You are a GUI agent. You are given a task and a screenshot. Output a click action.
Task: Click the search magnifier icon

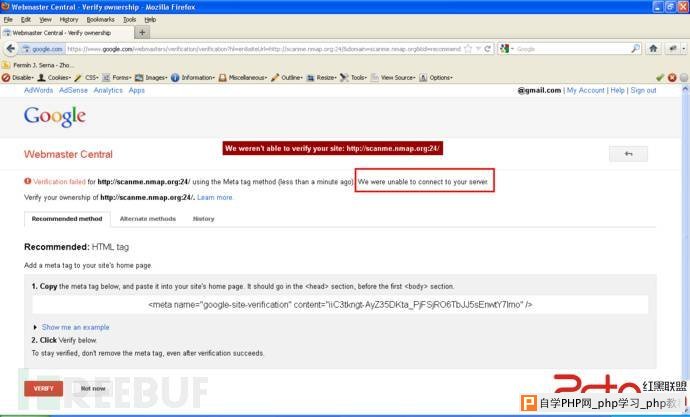(635, 49)
